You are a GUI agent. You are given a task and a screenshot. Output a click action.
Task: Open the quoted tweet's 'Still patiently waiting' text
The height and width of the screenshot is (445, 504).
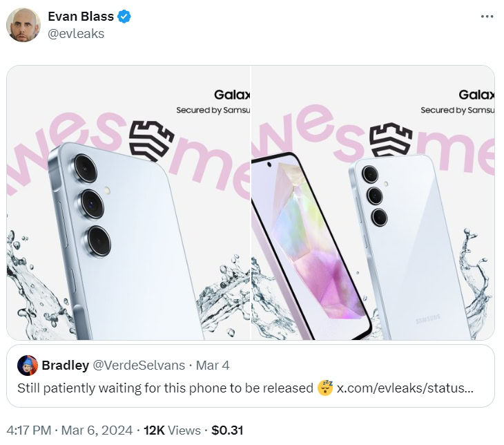pyautogui.click(x=164, y=388)
